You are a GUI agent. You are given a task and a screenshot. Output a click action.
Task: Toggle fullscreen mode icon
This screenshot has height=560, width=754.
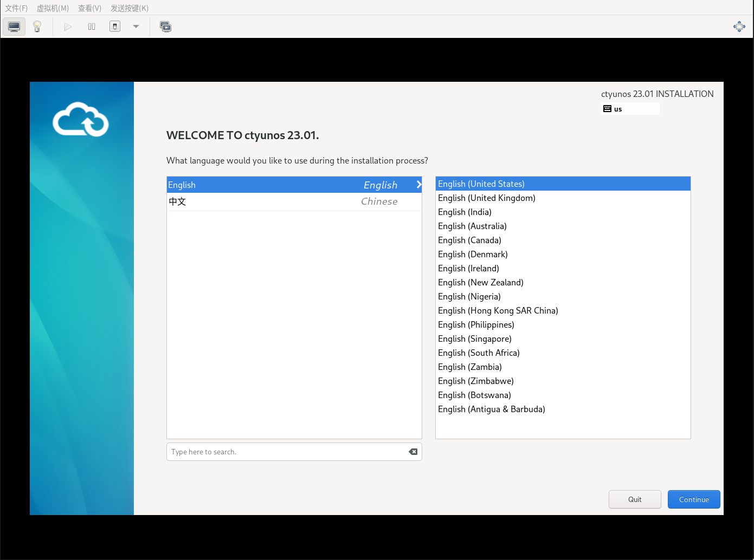pos(739,27)
